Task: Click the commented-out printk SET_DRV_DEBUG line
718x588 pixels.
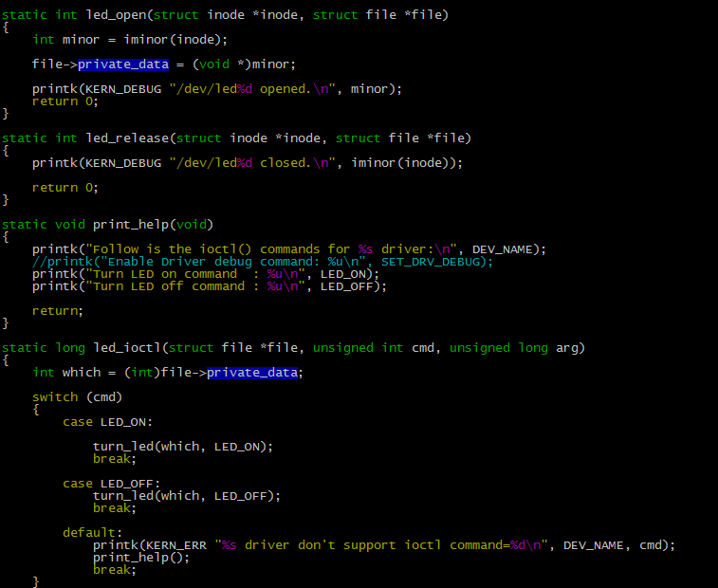Action: [263, 262]
